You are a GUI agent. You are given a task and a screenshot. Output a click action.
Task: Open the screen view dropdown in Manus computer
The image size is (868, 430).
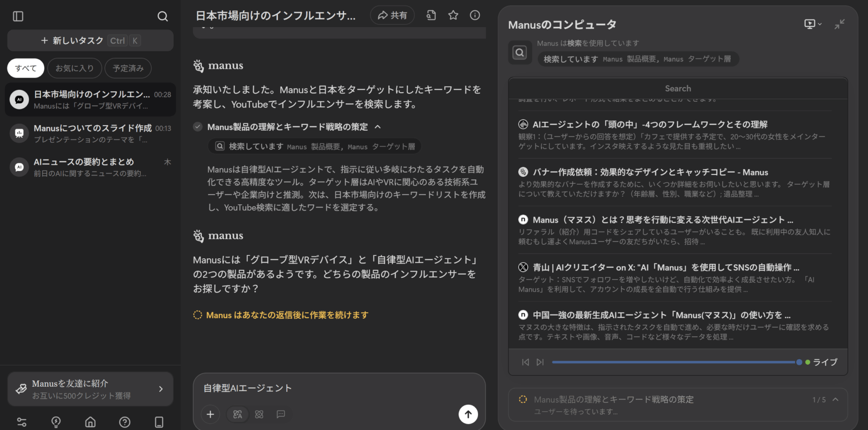(813, 24)
